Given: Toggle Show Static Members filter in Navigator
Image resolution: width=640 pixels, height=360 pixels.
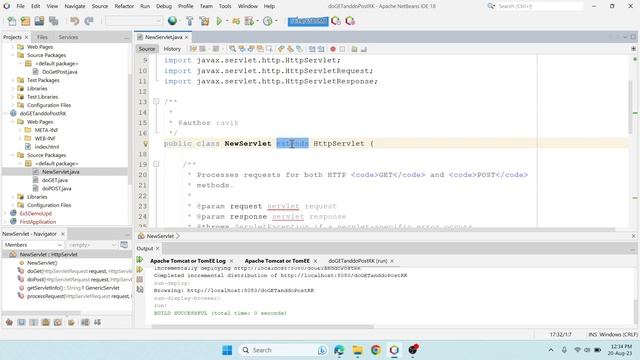Looking at the screenshot, I should click(x=34, y=322).
